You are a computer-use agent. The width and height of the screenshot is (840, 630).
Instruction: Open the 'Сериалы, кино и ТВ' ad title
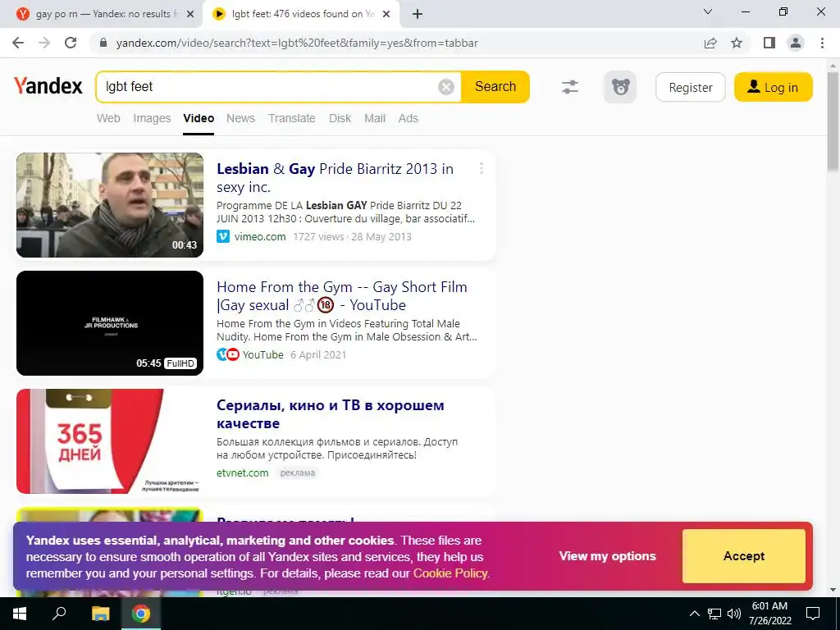(x=330, y=414)
